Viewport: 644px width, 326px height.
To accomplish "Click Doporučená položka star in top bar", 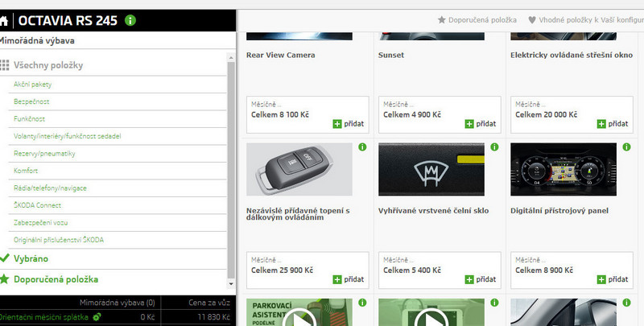I will pos(441,19).
